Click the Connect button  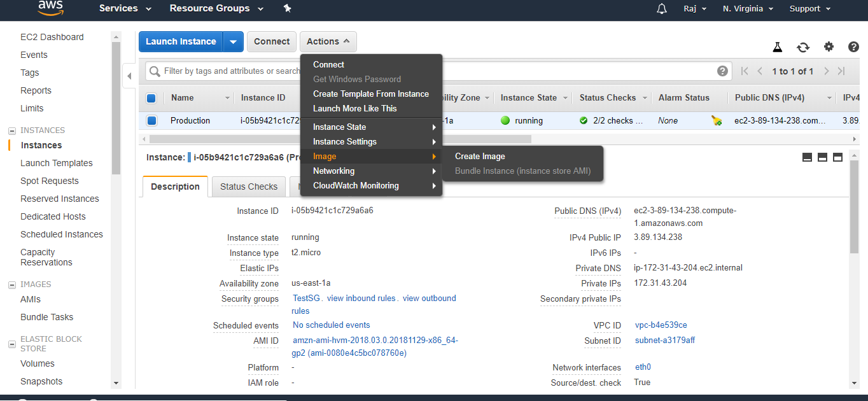272,41
